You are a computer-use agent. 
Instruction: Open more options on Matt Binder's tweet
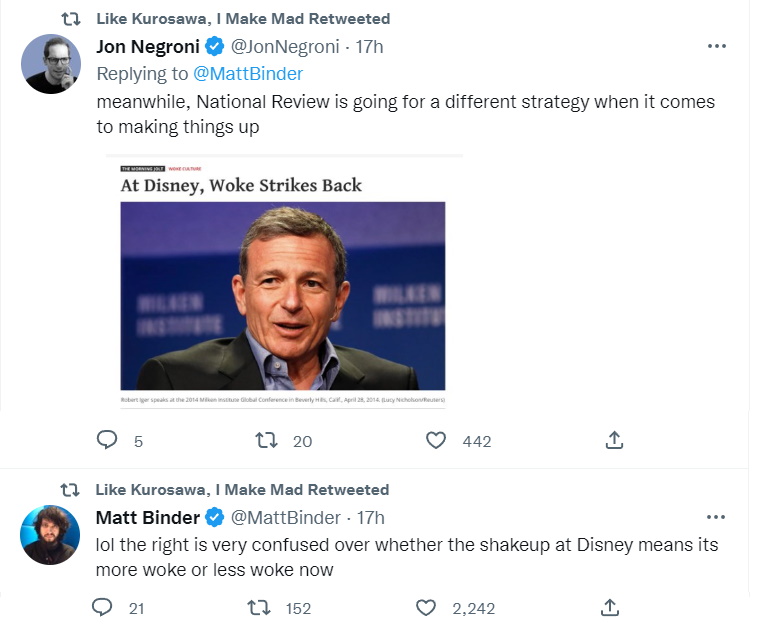coord(716,517)
